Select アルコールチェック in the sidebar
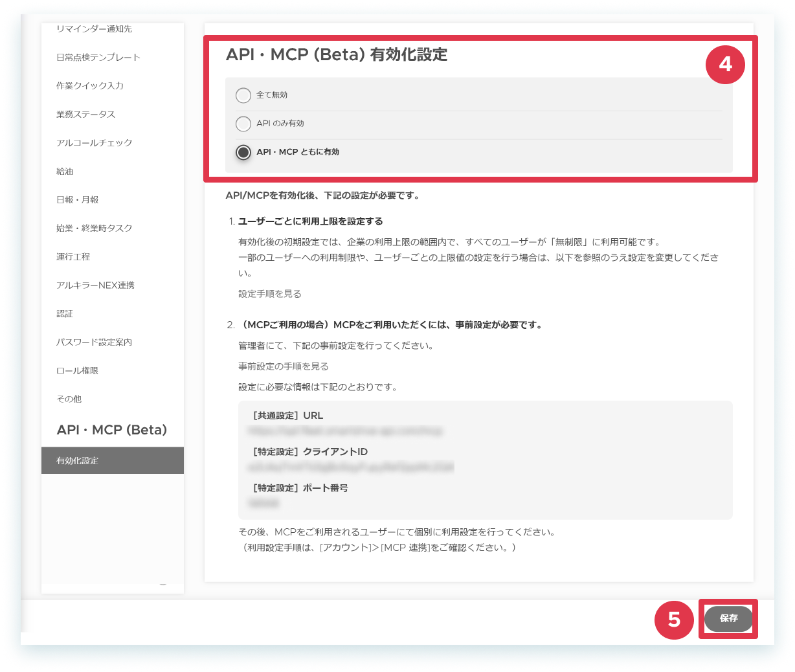 [x=95, y=143]
